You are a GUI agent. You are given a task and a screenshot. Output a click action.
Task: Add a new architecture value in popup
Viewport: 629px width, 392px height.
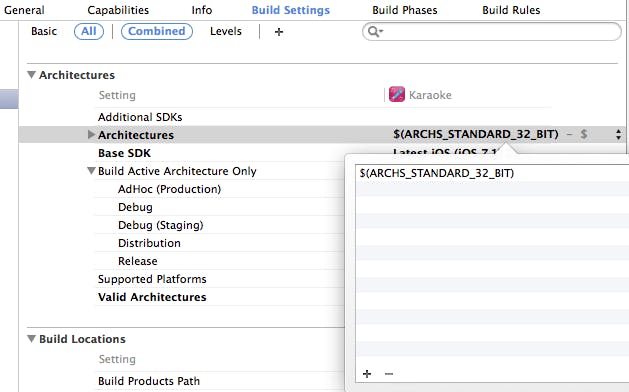pos(367,374)
